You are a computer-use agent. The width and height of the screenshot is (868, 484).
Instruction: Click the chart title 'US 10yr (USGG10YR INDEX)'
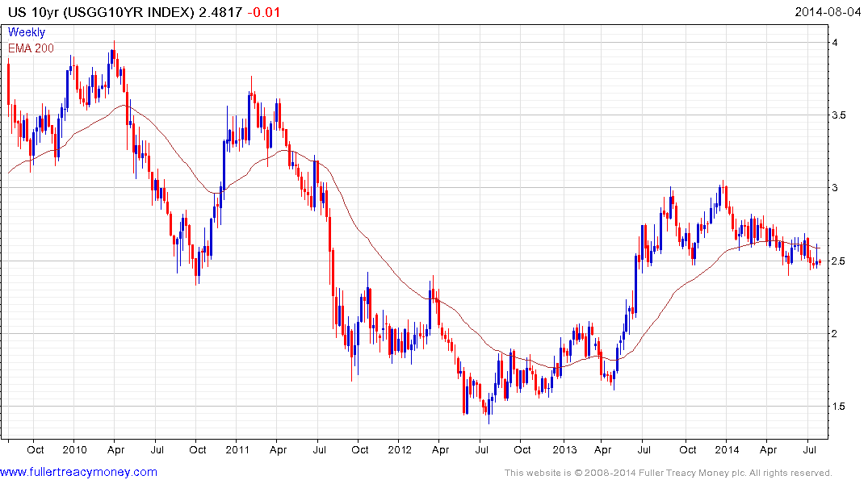pyautogui.click(x=101, y=12)
